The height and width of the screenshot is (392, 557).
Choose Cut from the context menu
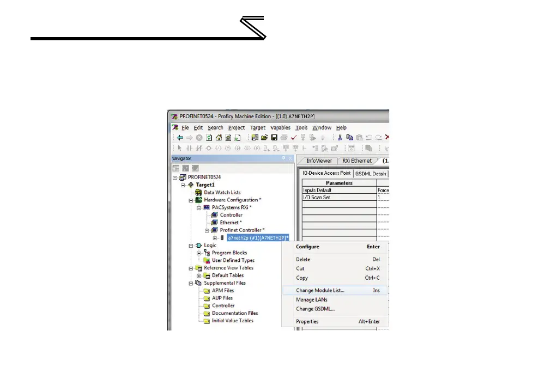[335, 268]
